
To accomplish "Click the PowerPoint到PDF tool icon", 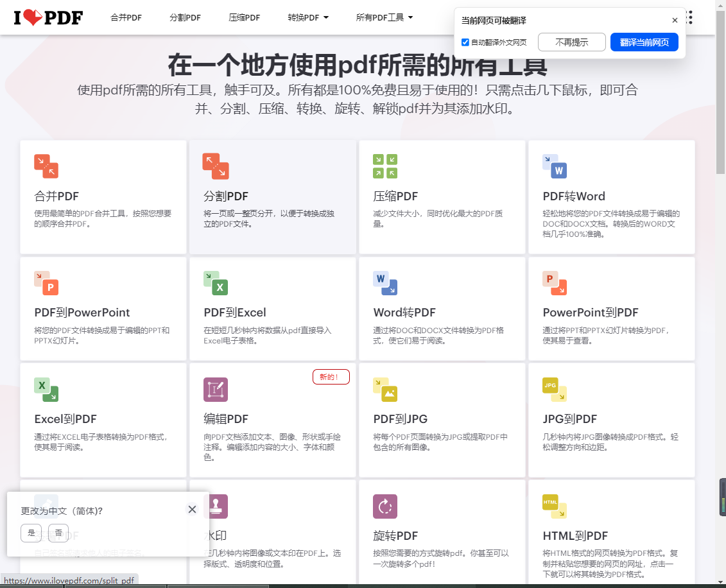I will [555, 283].
